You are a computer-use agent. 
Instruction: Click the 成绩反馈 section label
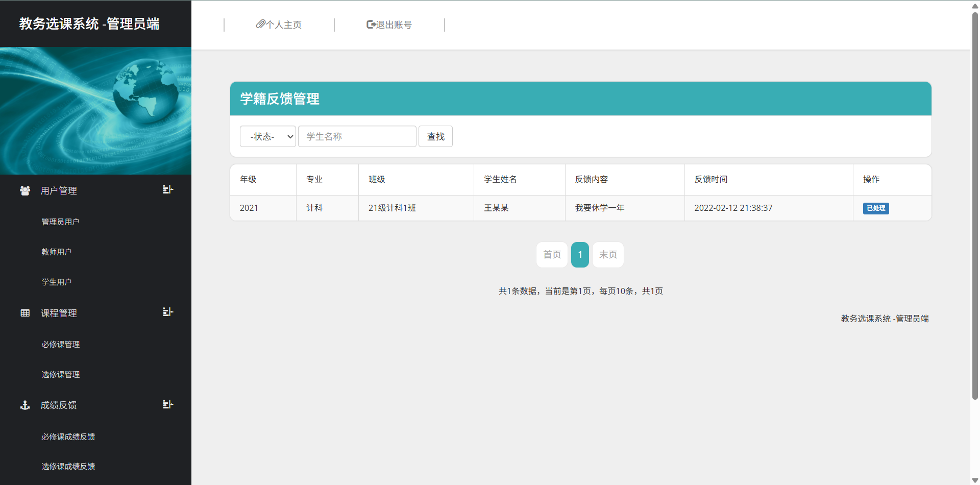(59, 405)
